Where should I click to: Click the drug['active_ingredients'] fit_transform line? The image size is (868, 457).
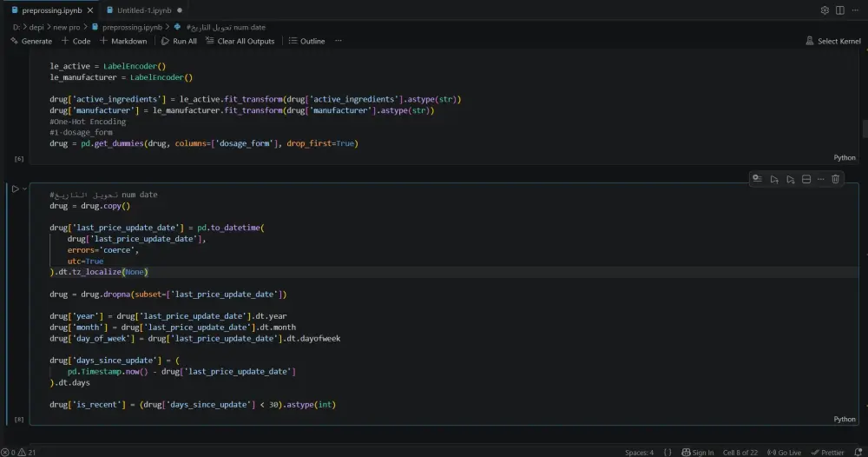coord(255,100)
